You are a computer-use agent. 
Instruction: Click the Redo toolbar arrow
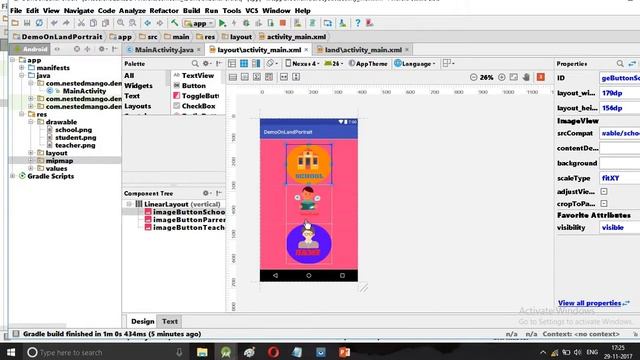66,23
